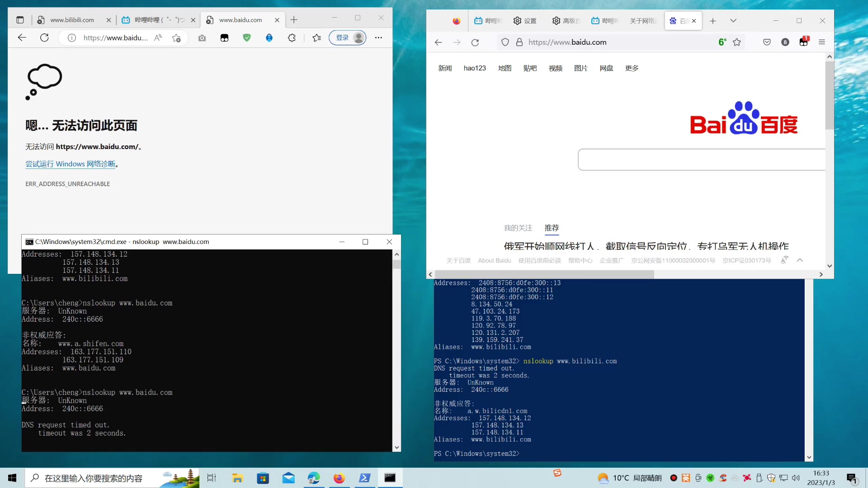Viewport: 868px width, 488px height.
Task: Collapse Baidu footer with up chevron
Action: pos(800,260)
